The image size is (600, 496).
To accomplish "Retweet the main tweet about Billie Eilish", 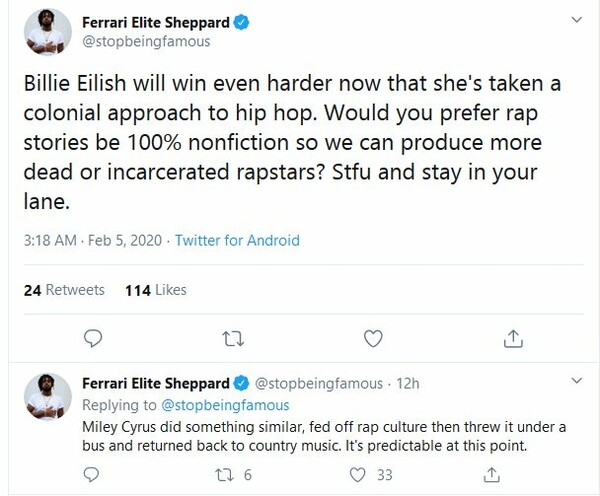I will (233, 339).
